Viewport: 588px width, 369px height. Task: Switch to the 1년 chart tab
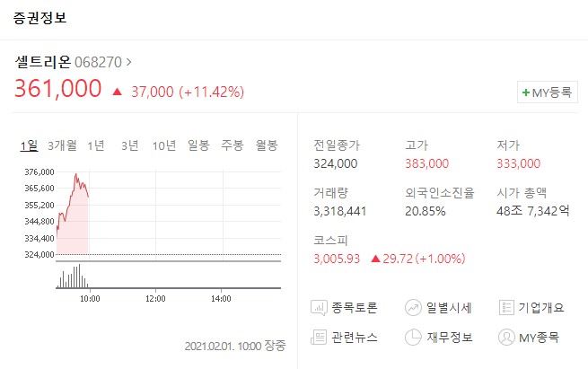point(96,145)
